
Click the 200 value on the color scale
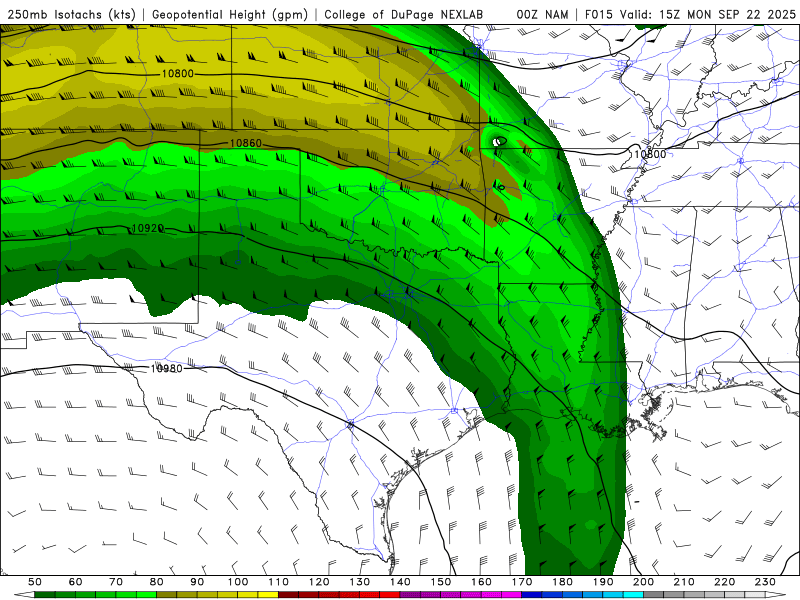tap(643, 582)
